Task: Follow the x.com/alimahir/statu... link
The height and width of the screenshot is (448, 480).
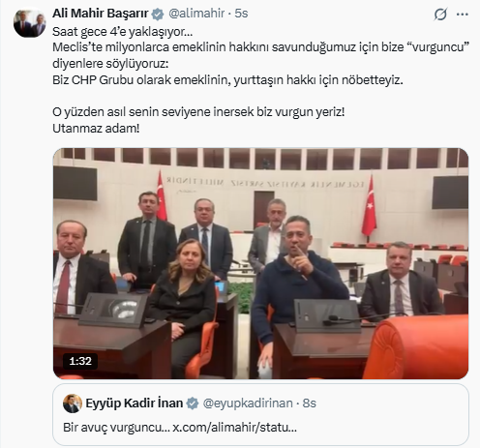Action: 234,428
